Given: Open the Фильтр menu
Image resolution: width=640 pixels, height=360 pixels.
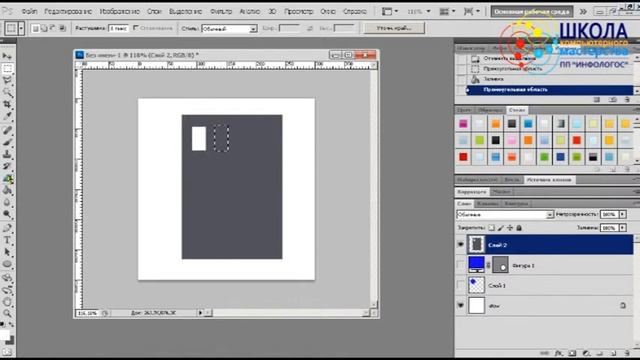Looking at the screenshot, I should point(221,11).
